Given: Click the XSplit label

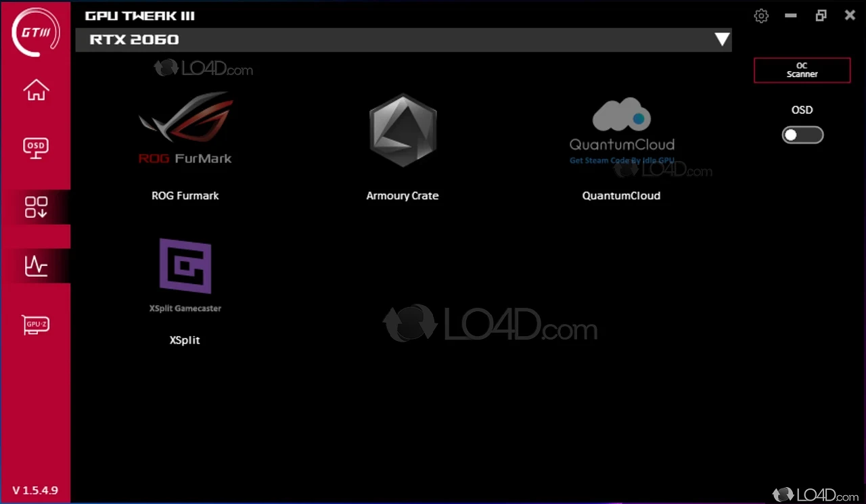Looking at the screenshot, I should tap(185, 340).
